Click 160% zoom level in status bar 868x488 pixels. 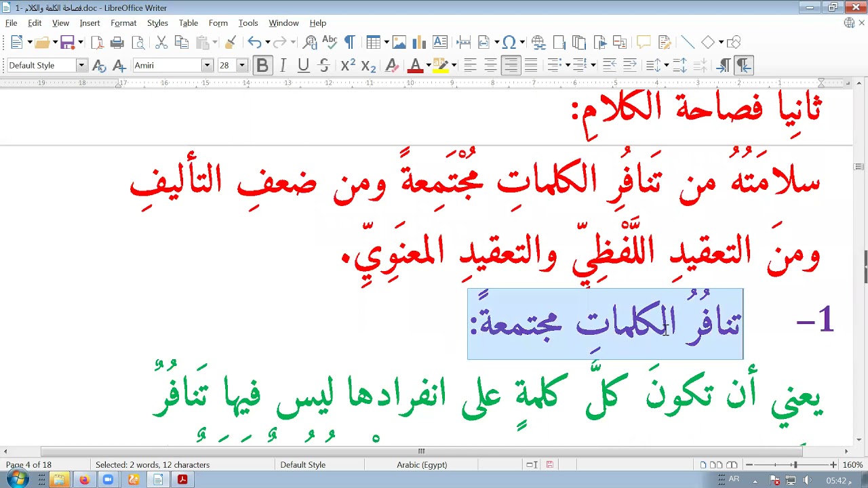point(852,465)
